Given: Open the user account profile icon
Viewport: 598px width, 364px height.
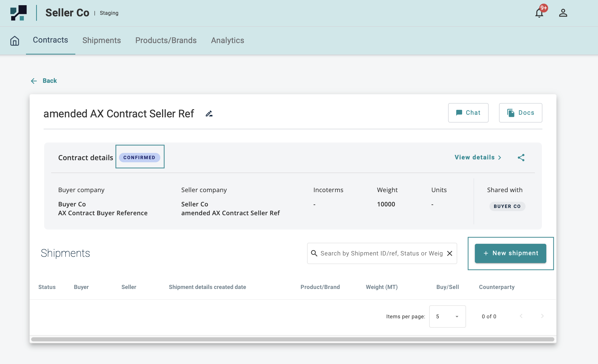Looking at the screenshot, I should point(563,13).
